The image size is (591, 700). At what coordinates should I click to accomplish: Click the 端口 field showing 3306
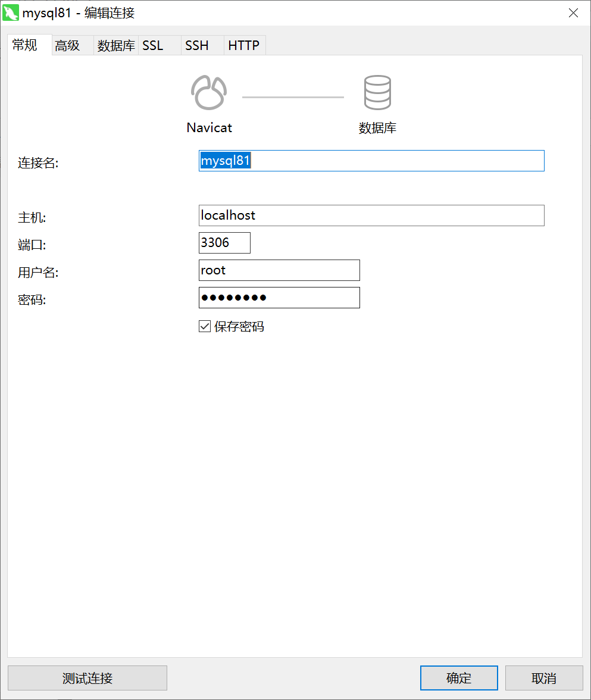point(224,243)
